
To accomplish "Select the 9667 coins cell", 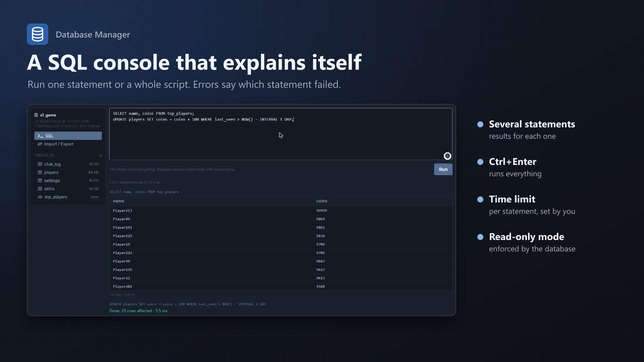I will point(320,261).
